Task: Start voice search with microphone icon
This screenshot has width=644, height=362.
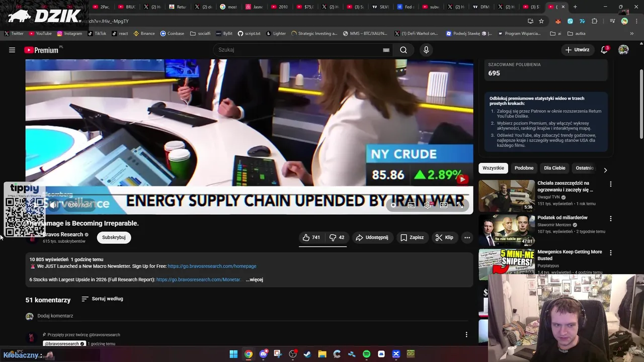Action: [x=426, y=50]
